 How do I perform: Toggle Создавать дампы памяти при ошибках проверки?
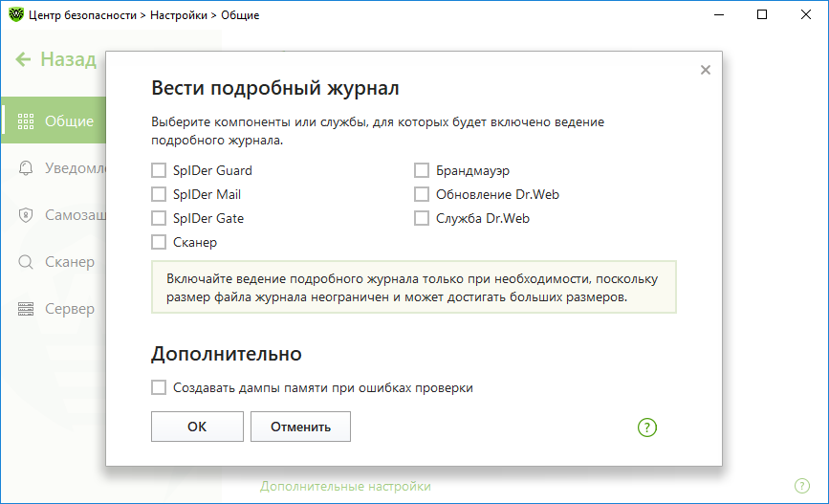(159, 387)
